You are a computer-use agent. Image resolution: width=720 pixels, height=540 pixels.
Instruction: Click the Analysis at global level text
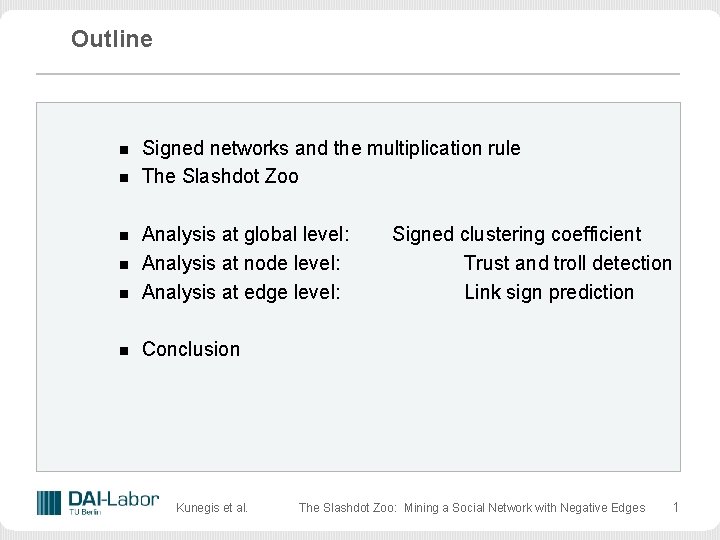coord(246,234)
